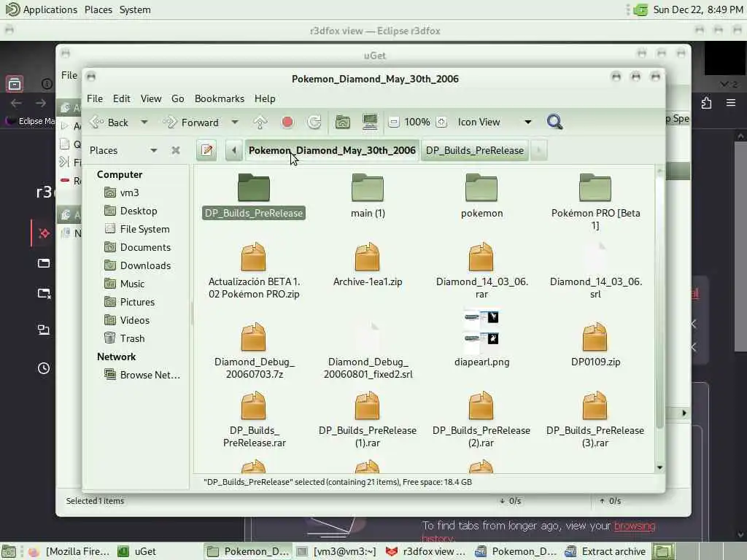Select Diamond_Debug_20060703.7z archive

pyautogui.click(x=253, y=351)
